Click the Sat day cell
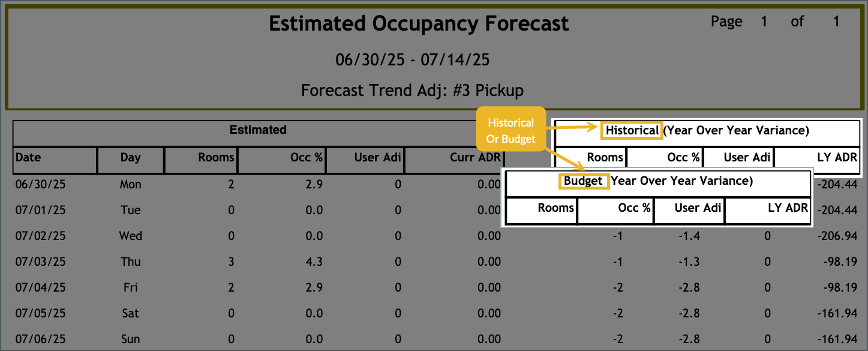Viewport: 868px width, 351px height. click(x=130, y=313)
